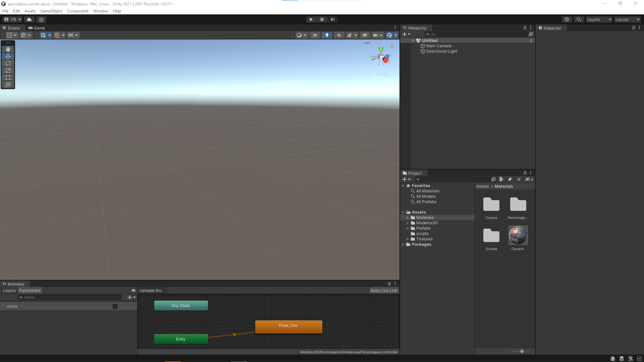
Task: Toggle scene lighting lightbulb
Action: tap(327, 35)
